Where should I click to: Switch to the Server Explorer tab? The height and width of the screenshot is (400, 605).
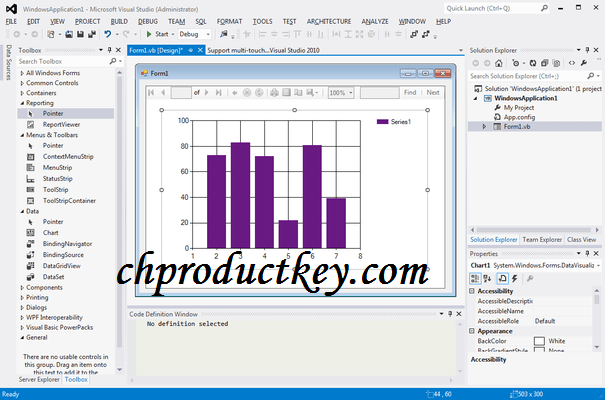39,380
